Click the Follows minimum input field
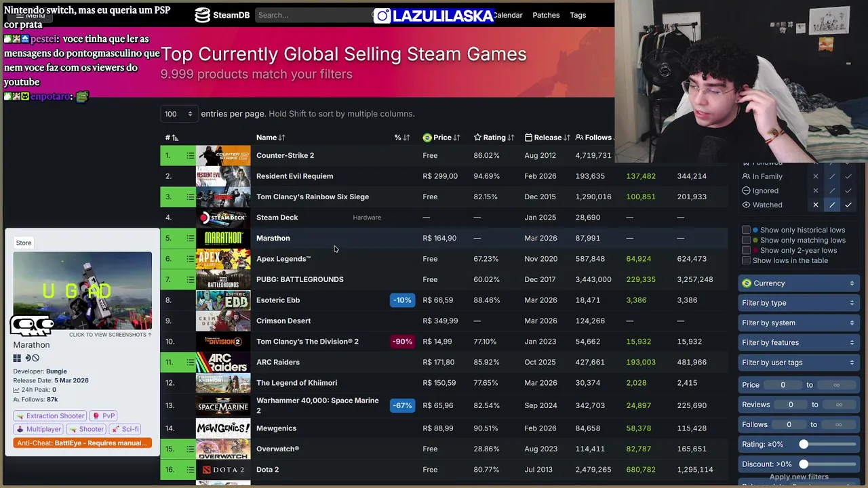Screen dimensions: 868x488 789,425
